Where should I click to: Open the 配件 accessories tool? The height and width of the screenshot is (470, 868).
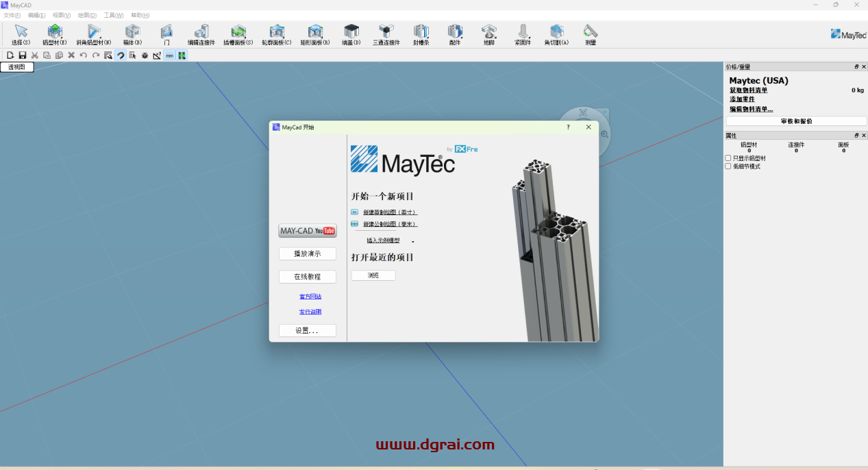455,34
